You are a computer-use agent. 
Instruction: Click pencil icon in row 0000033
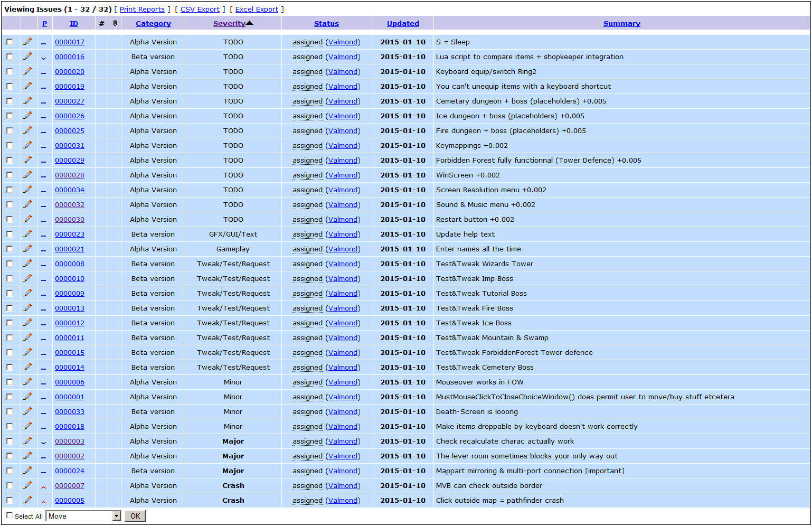coord(27,411)
